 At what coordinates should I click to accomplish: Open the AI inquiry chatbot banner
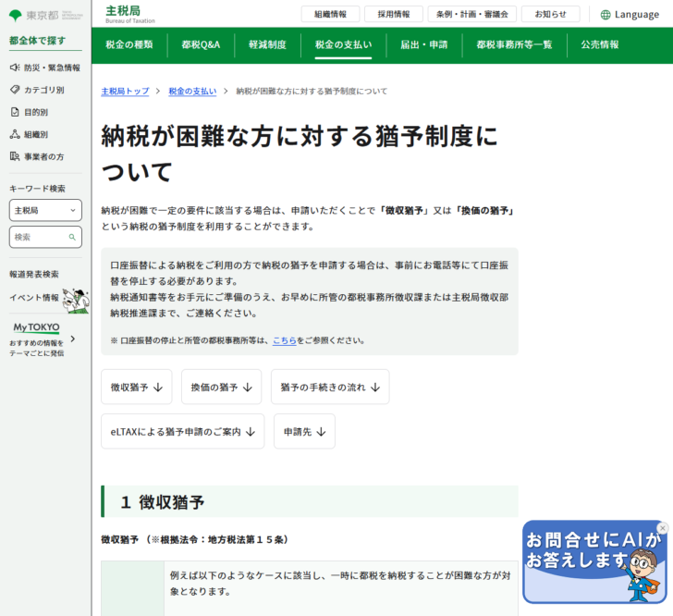[x=594, y=561]
